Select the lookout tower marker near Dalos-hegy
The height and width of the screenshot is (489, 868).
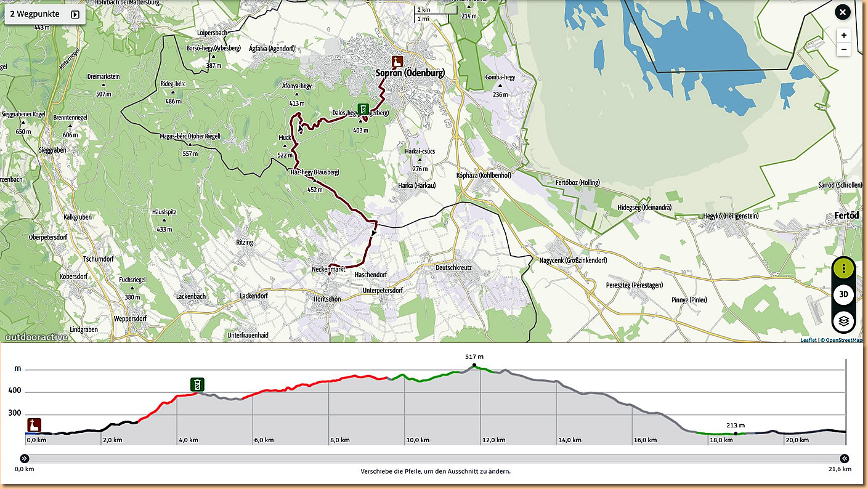pos(363,109)
